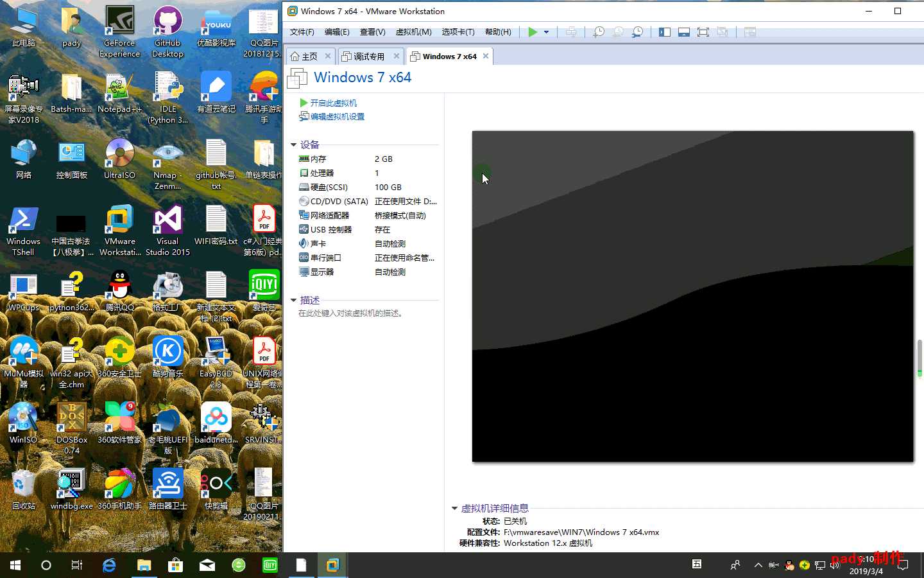924x578 pixels.
Task: Open the 虚拟机(M) menu
Action: [x=413, y=32]
